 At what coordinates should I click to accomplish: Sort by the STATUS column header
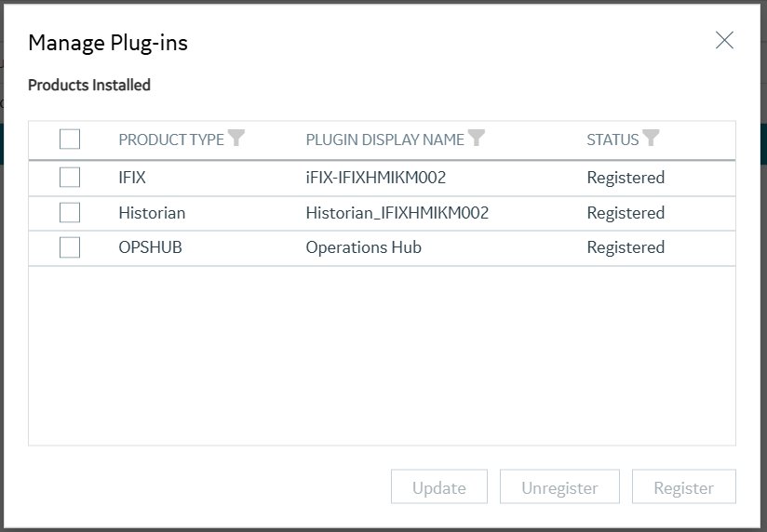click(x=612, y=140)
